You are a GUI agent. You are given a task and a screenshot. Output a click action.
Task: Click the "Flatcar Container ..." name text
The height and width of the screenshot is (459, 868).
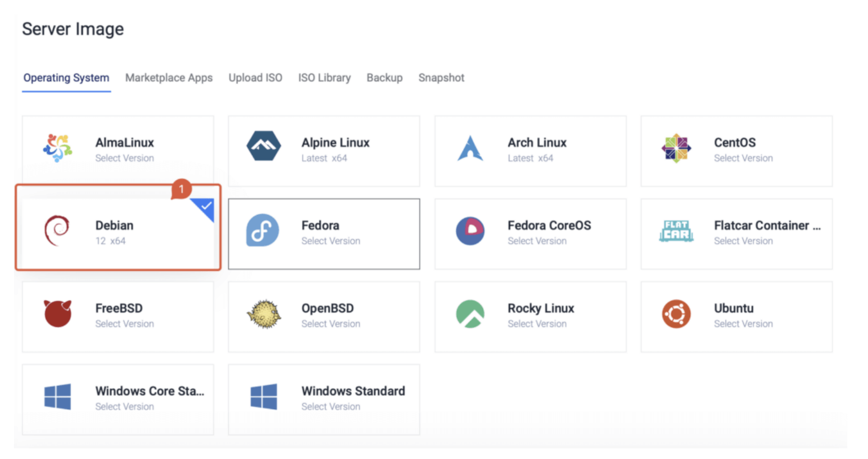coord(767,226)
